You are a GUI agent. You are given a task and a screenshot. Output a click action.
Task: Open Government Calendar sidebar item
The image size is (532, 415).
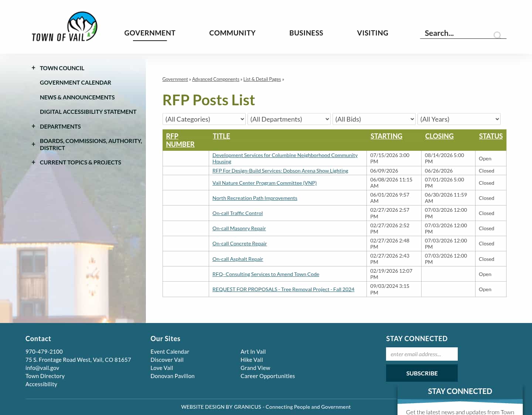point(75,82)
